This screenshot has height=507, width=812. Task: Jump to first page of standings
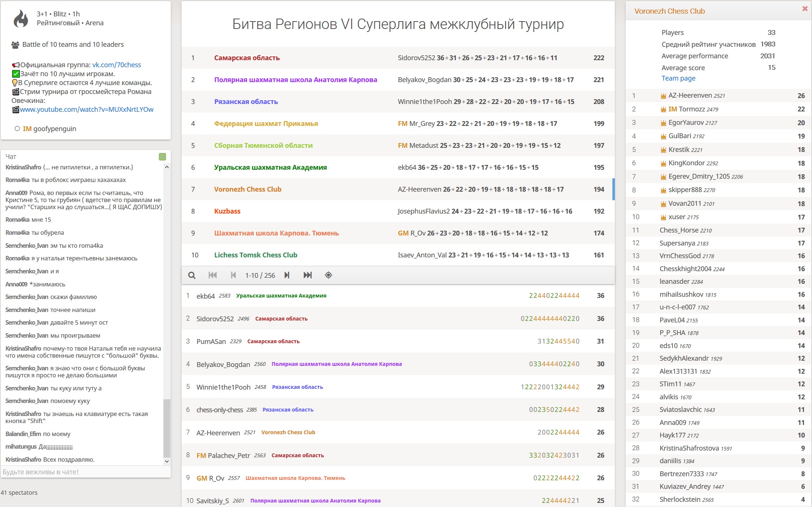tap(212, 275)
